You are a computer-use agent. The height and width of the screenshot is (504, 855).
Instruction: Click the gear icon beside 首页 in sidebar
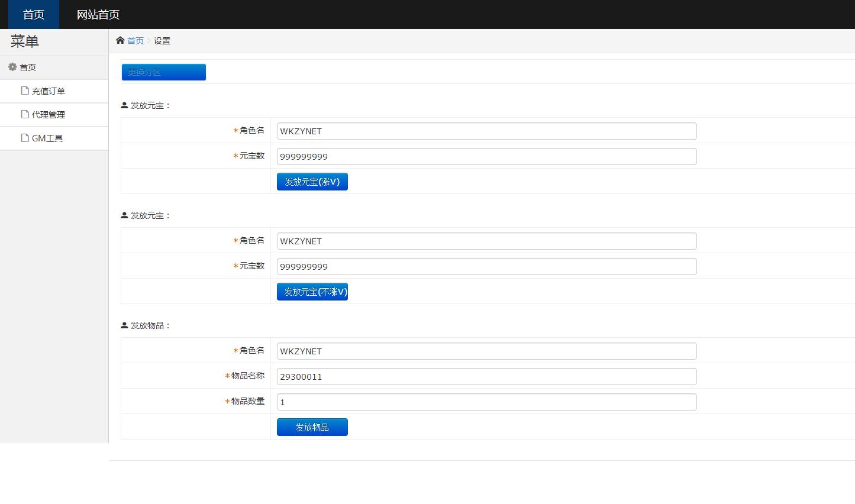click(x=12, y=67)
